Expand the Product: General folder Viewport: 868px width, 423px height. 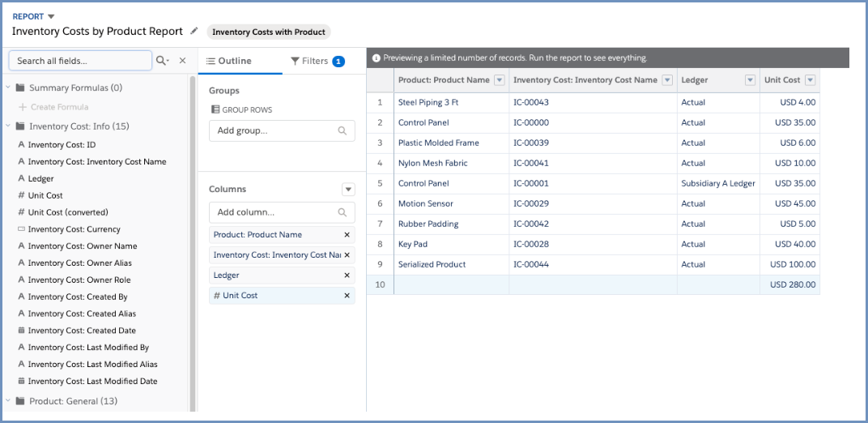click(x=9, y=401)
